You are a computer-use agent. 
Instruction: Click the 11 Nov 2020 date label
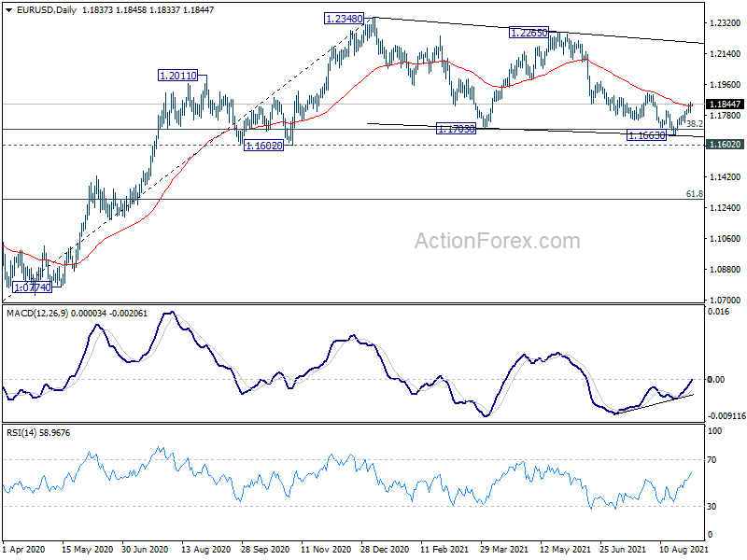[x=326, y=549]
